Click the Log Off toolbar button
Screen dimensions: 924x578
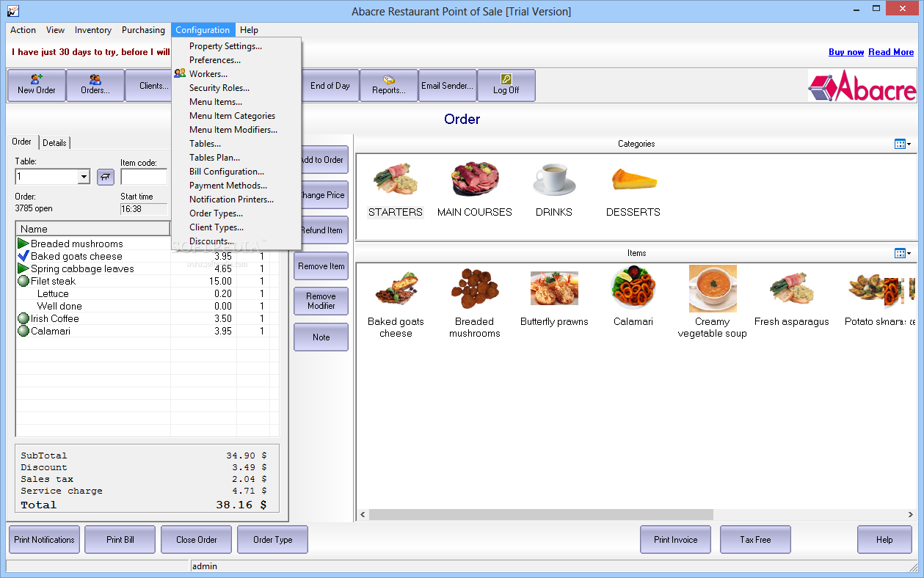click(506, 85)
